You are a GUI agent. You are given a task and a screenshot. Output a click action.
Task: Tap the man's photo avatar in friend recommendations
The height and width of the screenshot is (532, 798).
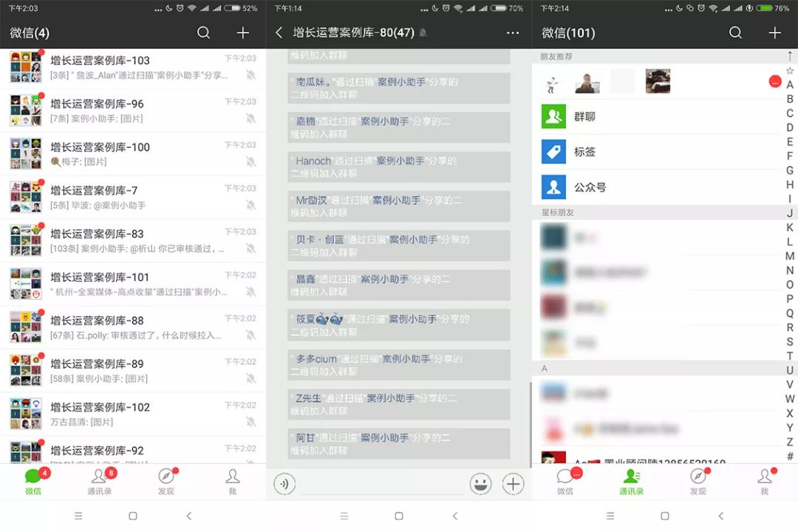(x=587, y=81)
